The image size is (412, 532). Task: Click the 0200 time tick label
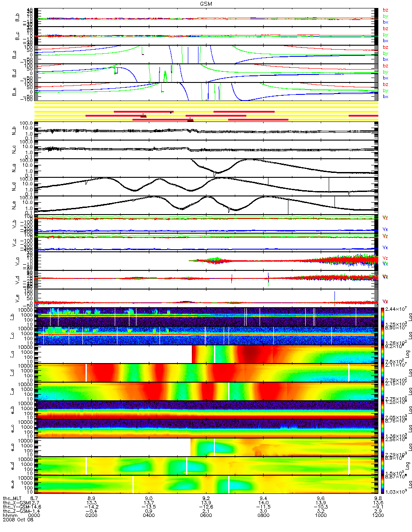tap(92, 515)
